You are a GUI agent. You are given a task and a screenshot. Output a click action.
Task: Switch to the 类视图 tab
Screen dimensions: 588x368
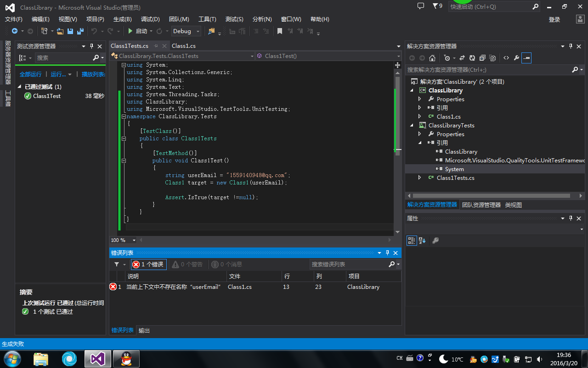point(514,205)
